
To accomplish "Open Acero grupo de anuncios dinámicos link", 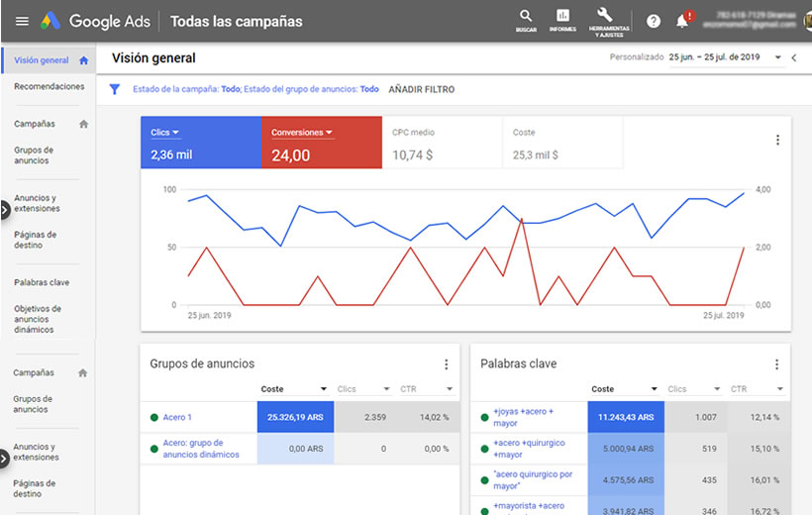I will tap(201, 449).
